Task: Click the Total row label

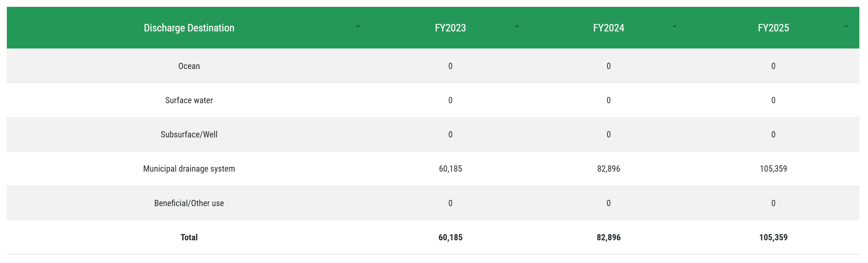Action: [189, 238]
